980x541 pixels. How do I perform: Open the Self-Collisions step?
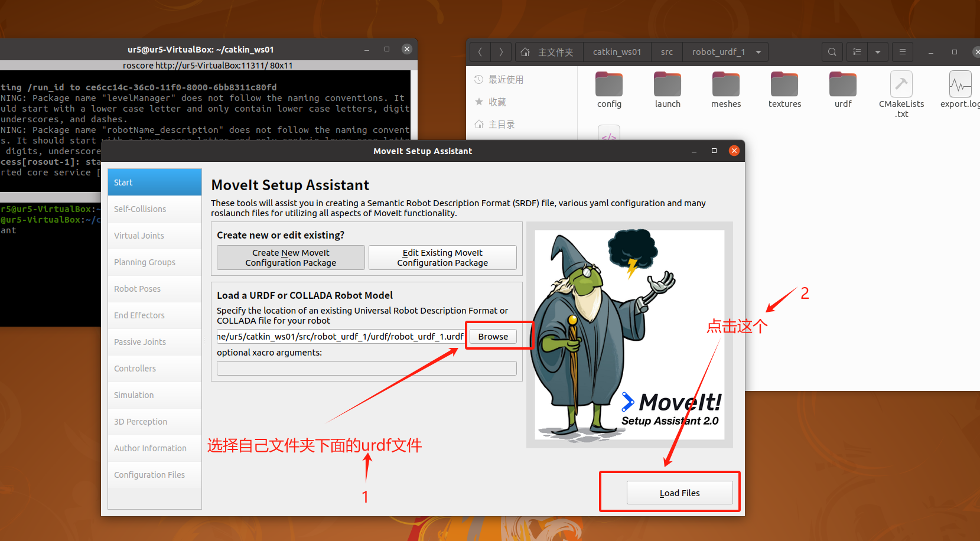pyautogui.click(x=155, y=208)
